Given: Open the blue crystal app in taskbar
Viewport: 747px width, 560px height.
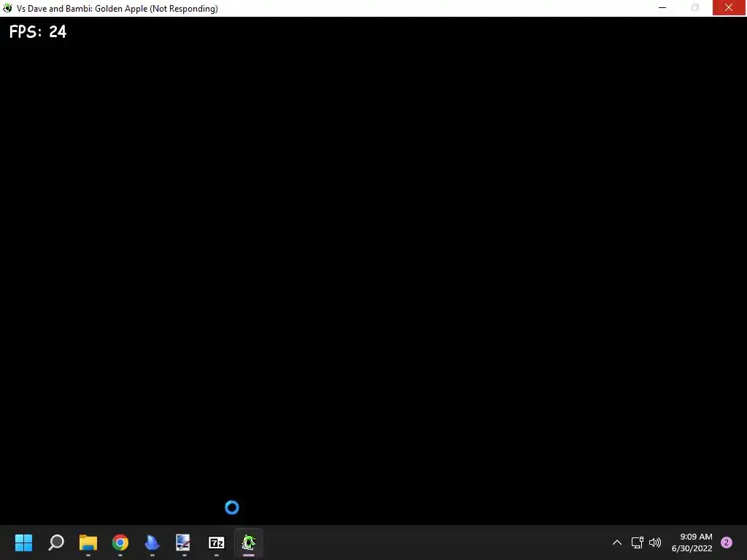Looking at the screenshot, I should (x=152, y=542).
